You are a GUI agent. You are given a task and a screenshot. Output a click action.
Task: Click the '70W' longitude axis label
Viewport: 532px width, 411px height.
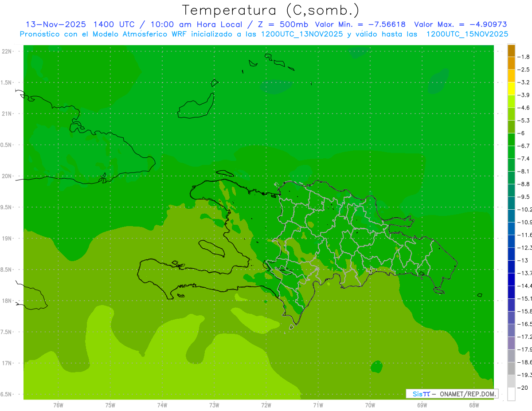tap(370, 405)
